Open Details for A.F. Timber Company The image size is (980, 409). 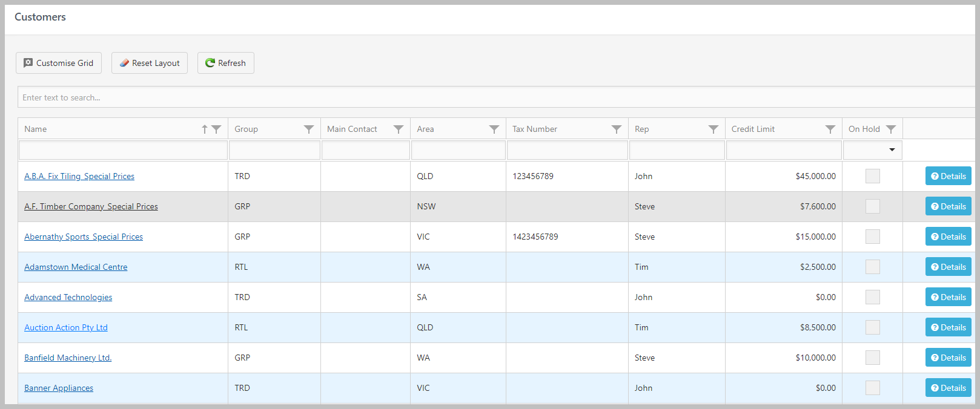[x=949, y=206]
